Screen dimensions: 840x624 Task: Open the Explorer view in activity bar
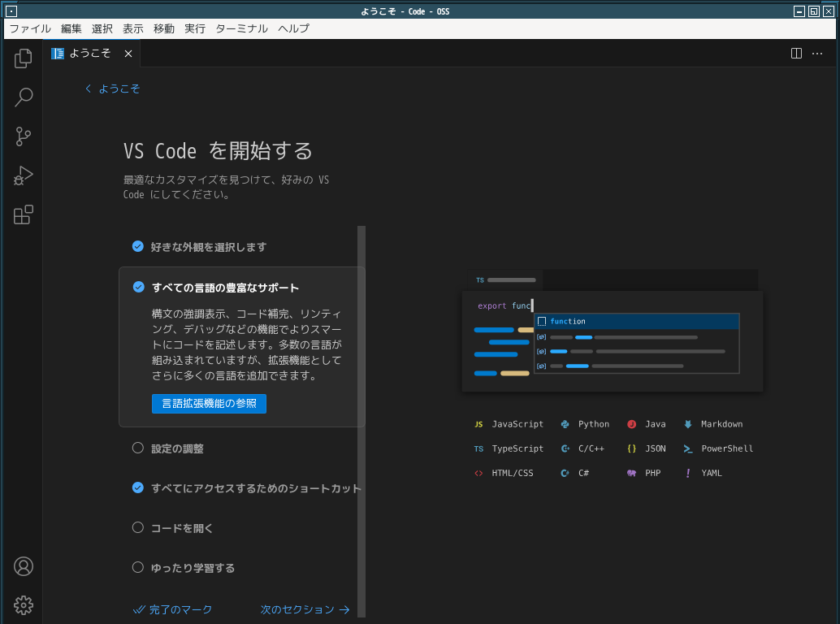click(23, 58)
